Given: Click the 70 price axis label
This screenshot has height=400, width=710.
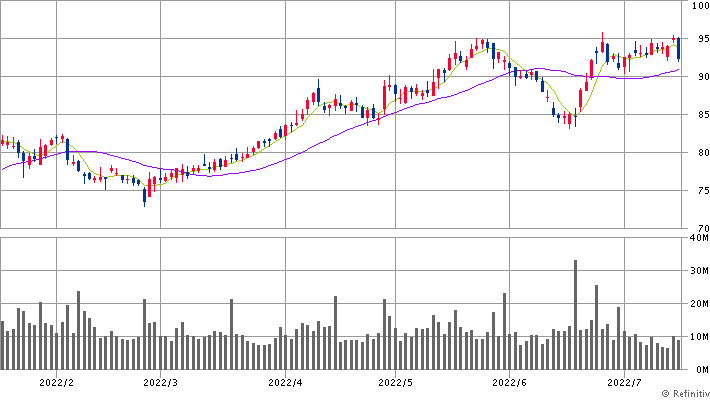Looking at the screenshot, I should click(703, 227).
